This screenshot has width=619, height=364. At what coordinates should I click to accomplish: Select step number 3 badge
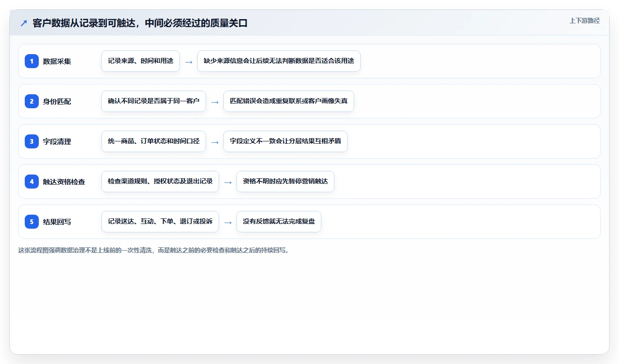[x=32, y=141]
